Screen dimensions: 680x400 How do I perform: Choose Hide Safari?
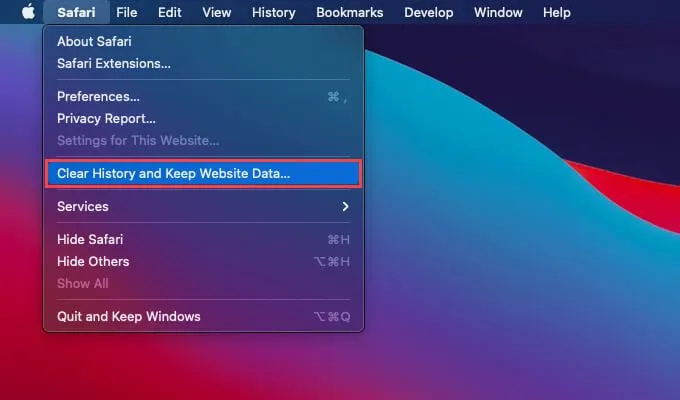203,239
